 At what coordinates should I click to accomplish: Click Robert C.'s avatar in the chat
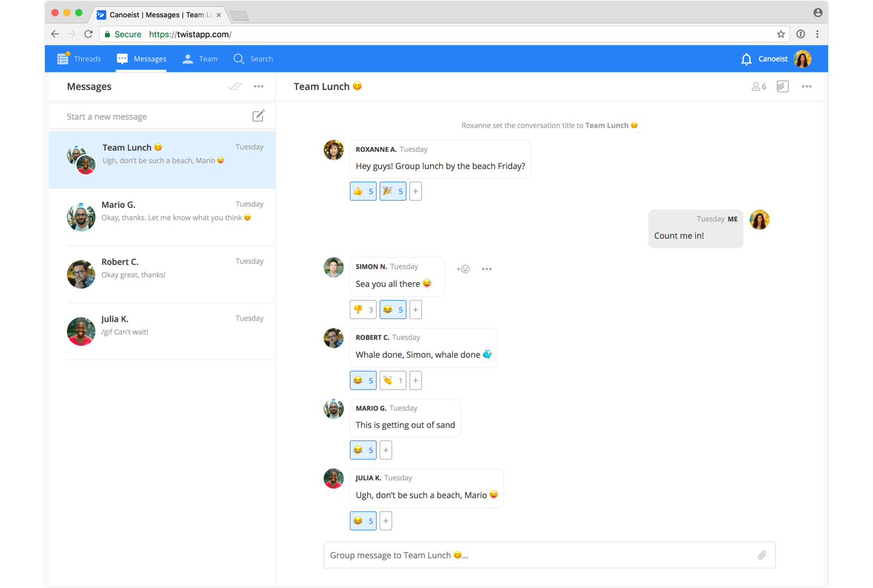tap(334, 338)
